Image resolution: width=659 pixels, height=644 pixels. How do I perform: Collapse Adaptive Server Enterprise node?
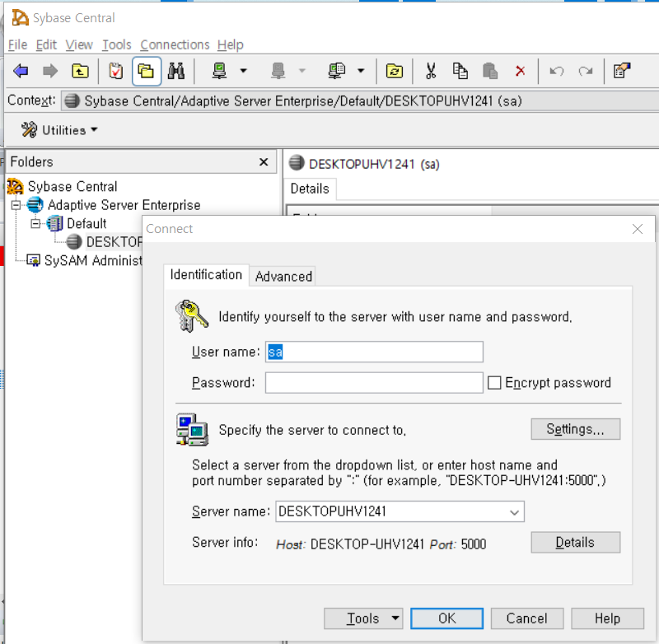point(16,205)
